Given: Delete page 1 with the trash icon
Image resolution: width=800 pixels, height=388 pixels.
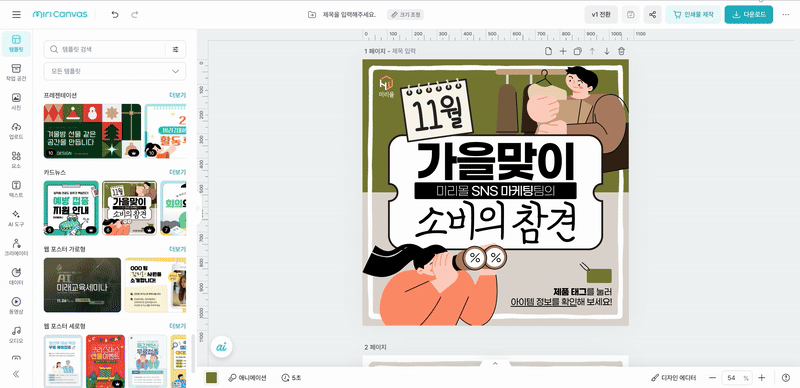Looking at the screenshot, I should coord(621,51).
